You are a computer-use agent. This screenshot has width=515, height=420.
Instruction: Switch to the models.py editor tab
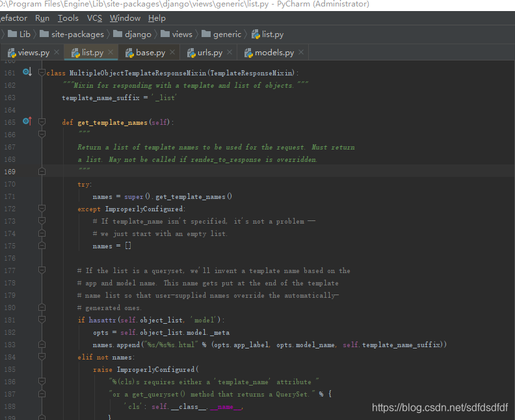[x=274, y=53]
